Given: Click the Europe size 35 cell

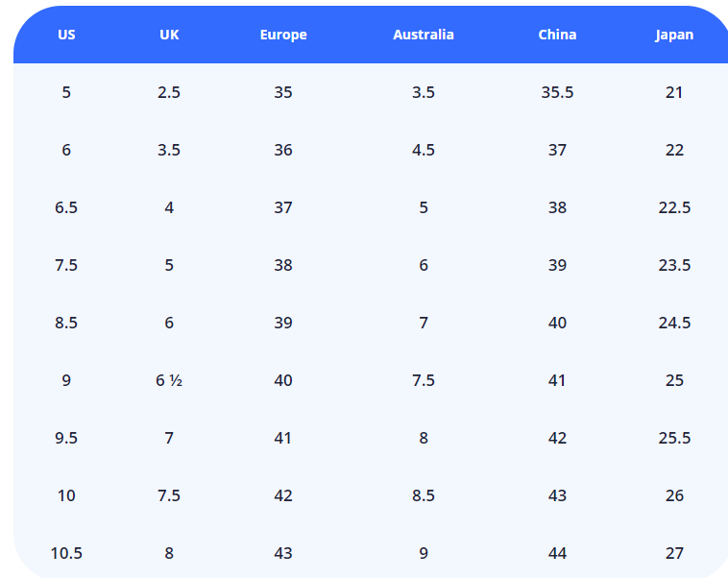Looking at the screenshot, I should [283, 92].
